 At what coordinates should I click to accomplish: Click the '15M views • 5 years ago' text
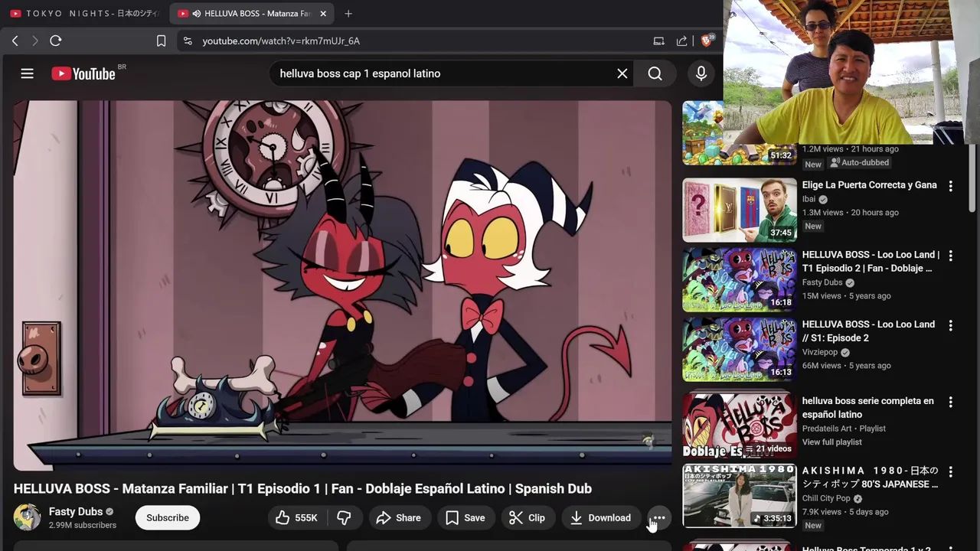point(846,296)
